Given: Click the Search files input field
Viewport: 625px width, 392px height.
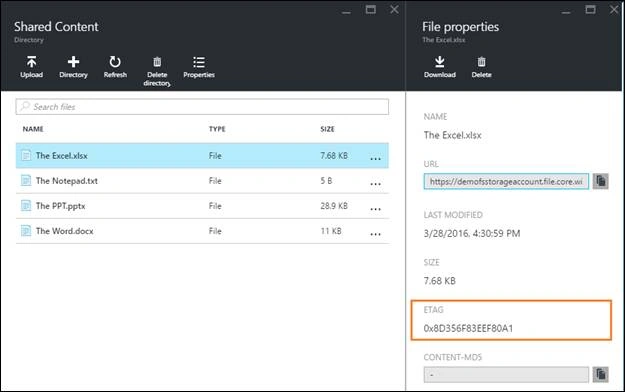Looking at the screenshot, I should tap(202, 106).
